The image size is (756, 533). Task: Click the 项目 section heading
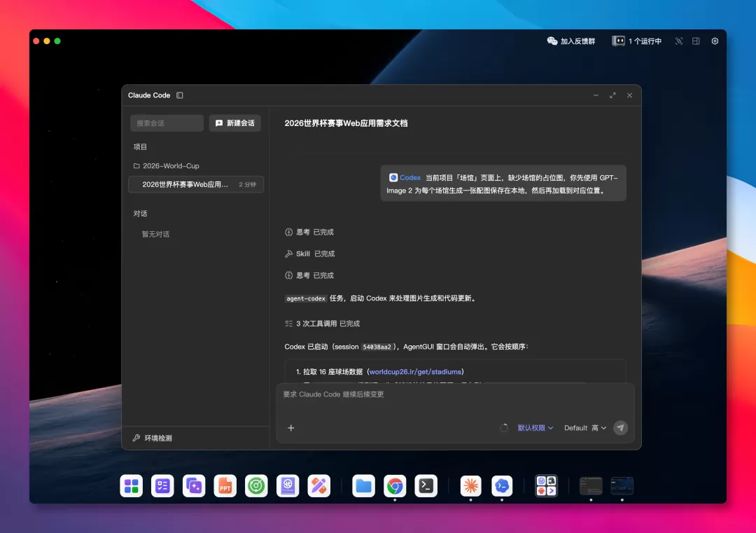coord(140,146)
